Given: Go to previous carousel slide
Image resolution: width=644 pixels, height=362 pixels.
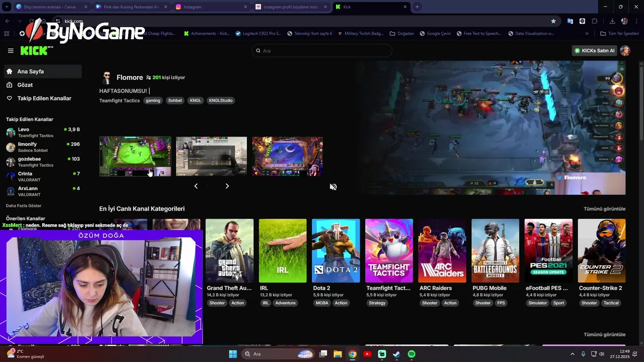Looking at the screenshot, I should 196,186.
